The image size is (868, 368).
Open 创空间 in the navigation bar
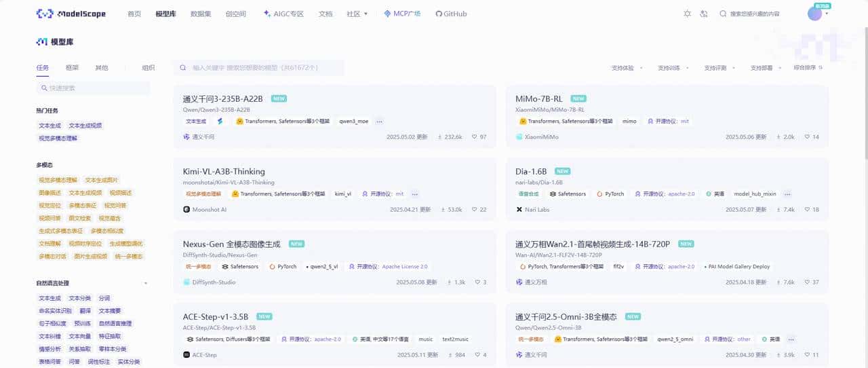(x=236, y=14)
